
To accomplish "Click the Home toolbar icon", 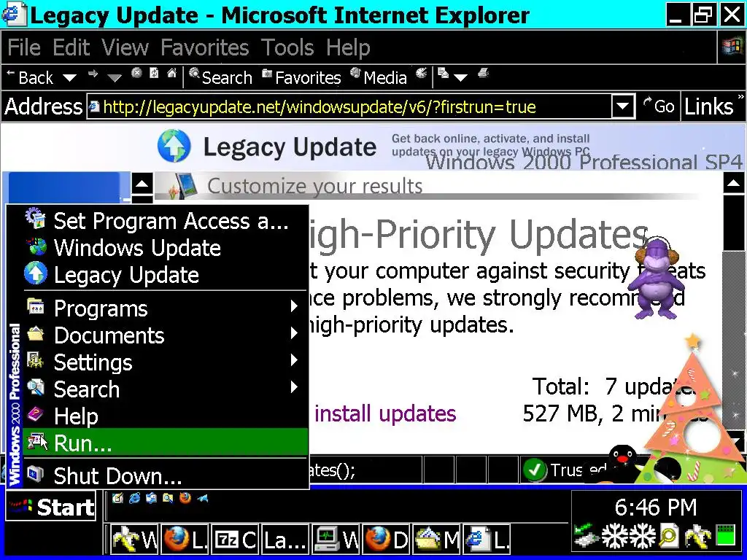I will click(x=172, y=74).
